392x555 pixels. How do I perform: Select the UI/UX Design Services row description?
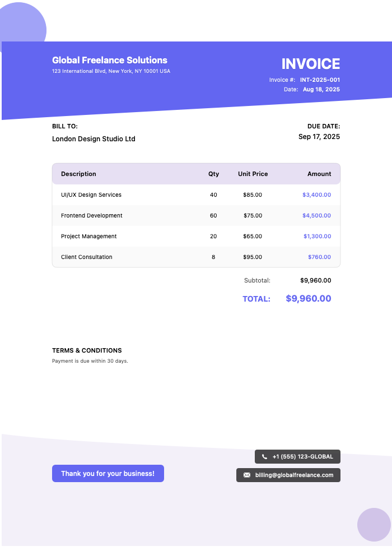(x=91, y=195)
